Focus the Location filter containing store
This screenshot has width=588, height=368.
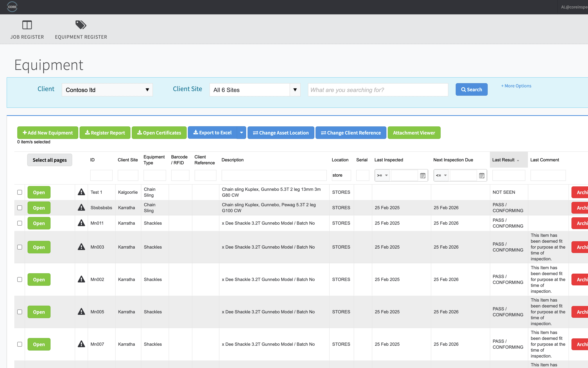pos(341,175)
